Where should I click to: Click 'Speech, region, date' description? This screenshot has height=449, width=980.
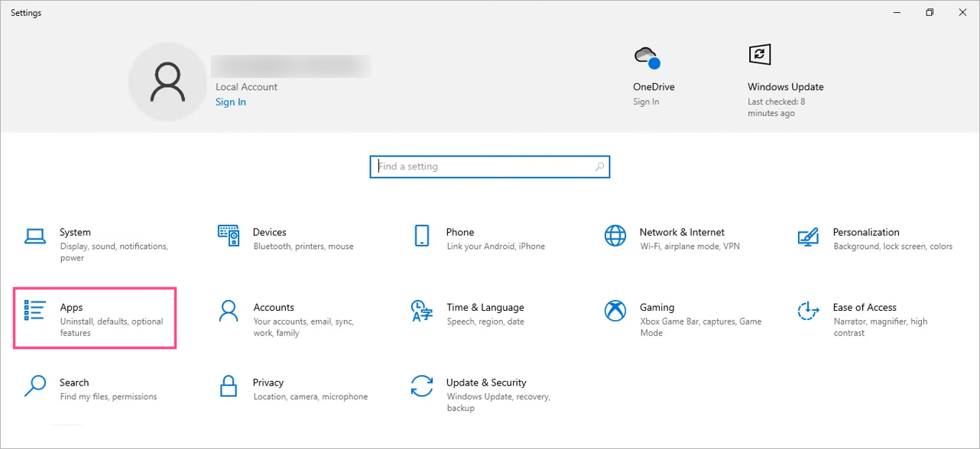coord(485,321)
